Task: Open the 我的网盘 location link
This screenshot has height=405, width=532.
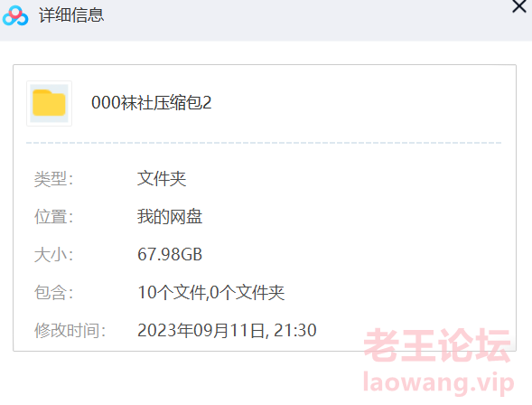Action: (x=170, y=217)
